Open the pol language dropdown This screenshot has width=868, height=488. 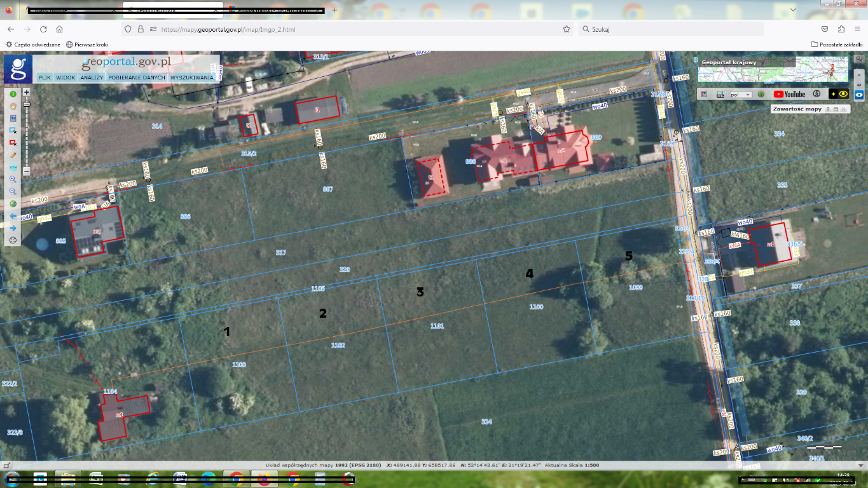(x=741, y=94)
